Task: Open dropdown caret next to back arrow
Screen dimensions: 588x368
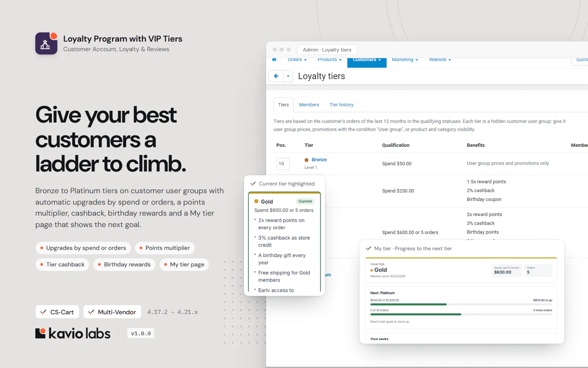Action: 288,76
